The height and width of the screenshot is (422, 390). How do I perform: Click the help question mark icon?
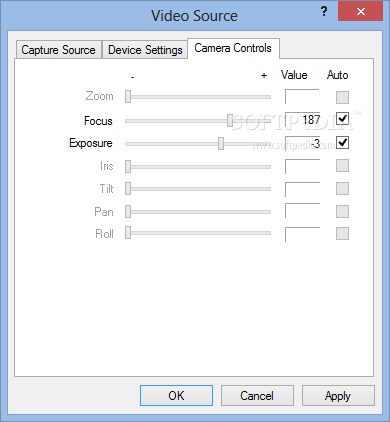[x=324, y=12]
